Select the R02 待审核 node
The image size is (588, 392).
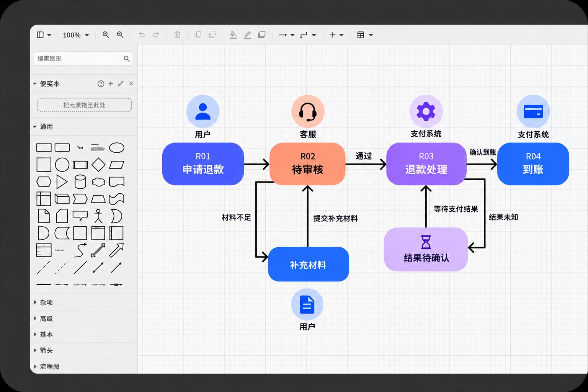tap(307, 164)
